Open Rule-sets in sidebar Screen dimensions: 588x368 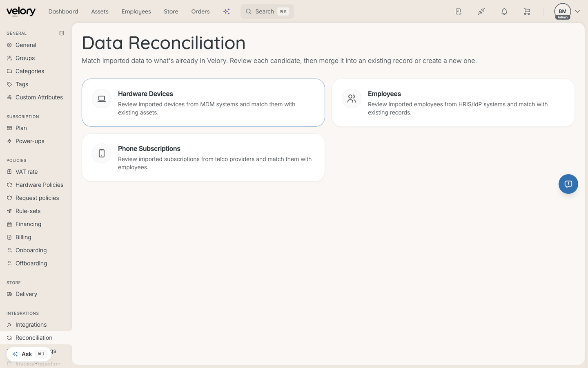(36, 211)
